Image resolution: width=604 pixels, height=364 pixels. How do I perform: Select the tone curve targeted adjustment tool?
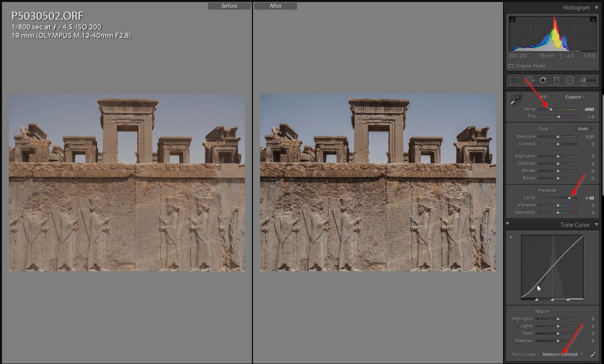pos(511,237)
